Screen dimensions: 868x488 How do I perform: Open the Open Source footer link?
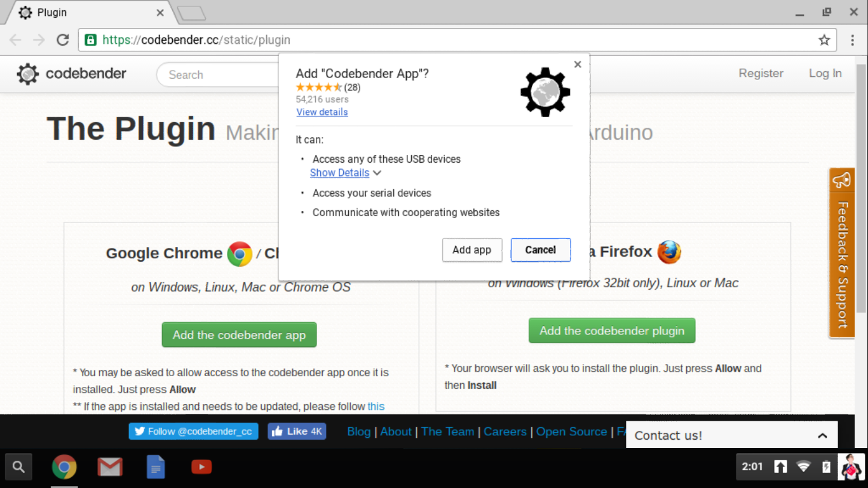572,431
